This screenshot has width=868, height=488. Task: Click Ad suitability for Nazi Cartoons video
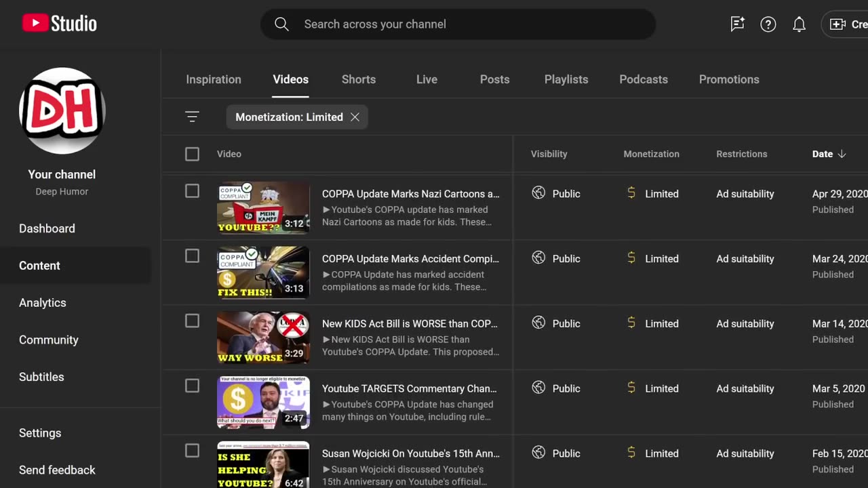(745, 194)
